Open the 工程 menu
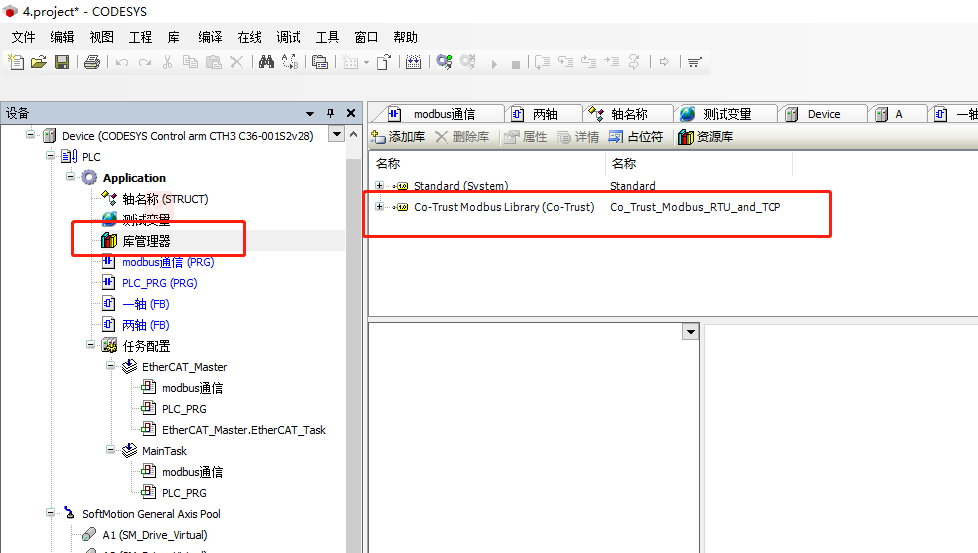The height and width of the screenshot is (553, 978). (140, 37)
